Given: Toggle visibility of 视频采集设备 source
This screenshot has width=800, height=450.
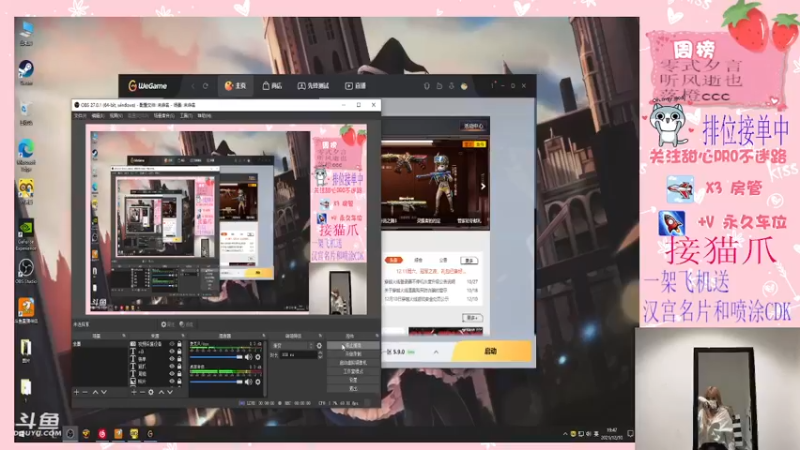Looking at the screenshot, I should click(x=172, y=344).
